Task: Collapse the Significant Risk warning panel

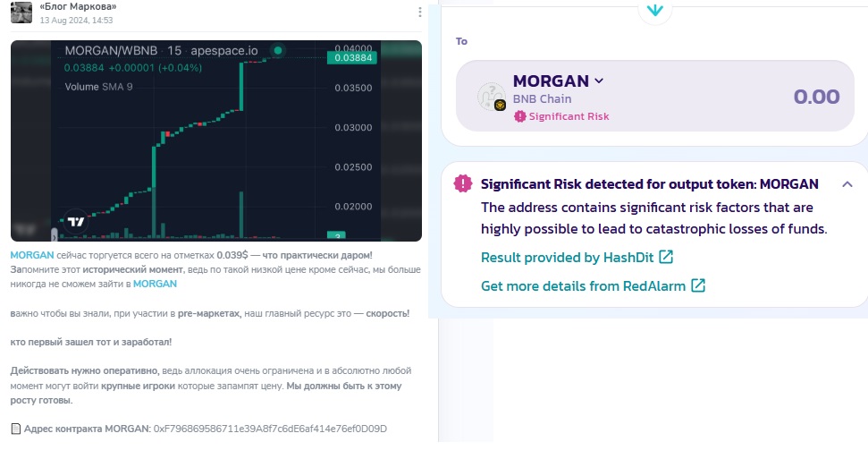Action: (x=847, y=184)
